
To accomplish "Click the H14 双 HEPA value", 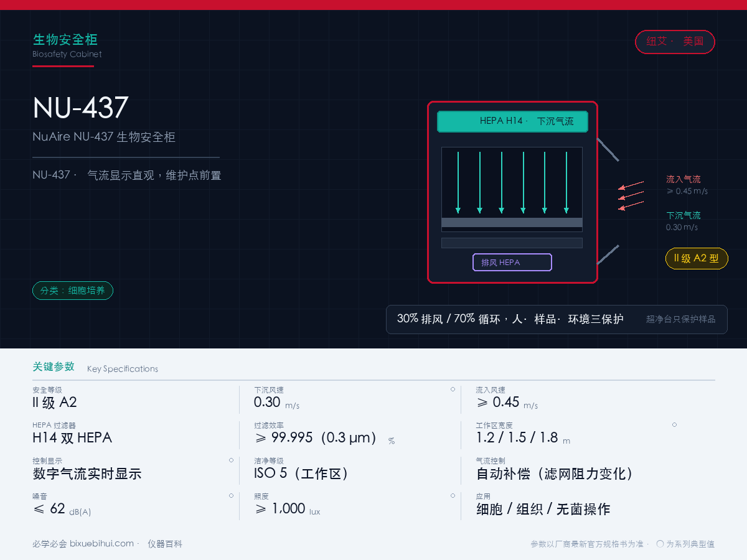I will (x=72, y=438).
